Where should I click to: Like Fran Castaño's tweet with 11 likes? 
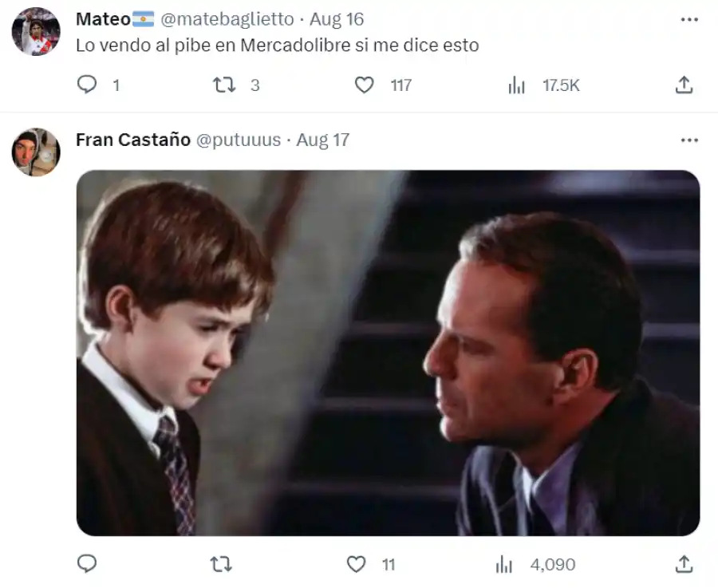(357, 564)
